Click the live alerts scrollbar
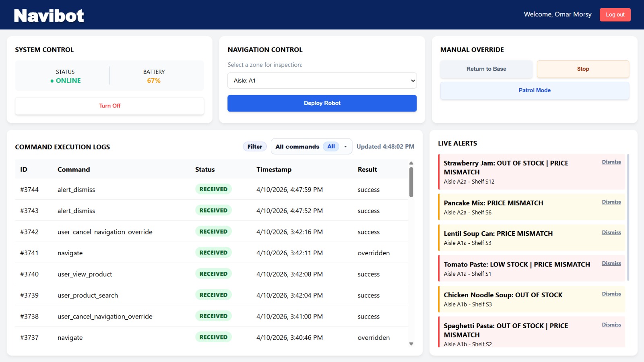 (628, 217)
